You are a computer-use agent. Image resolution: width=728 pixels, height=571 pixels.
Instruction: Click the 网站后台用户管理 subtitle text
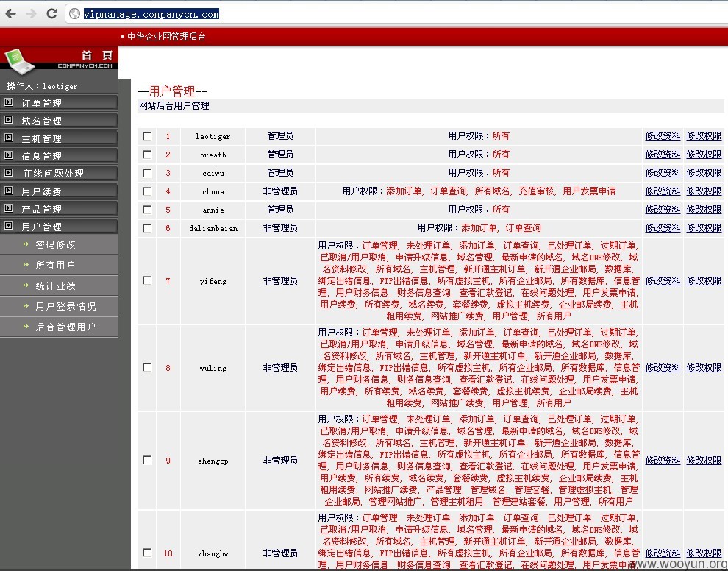click(x=174, y=106)
